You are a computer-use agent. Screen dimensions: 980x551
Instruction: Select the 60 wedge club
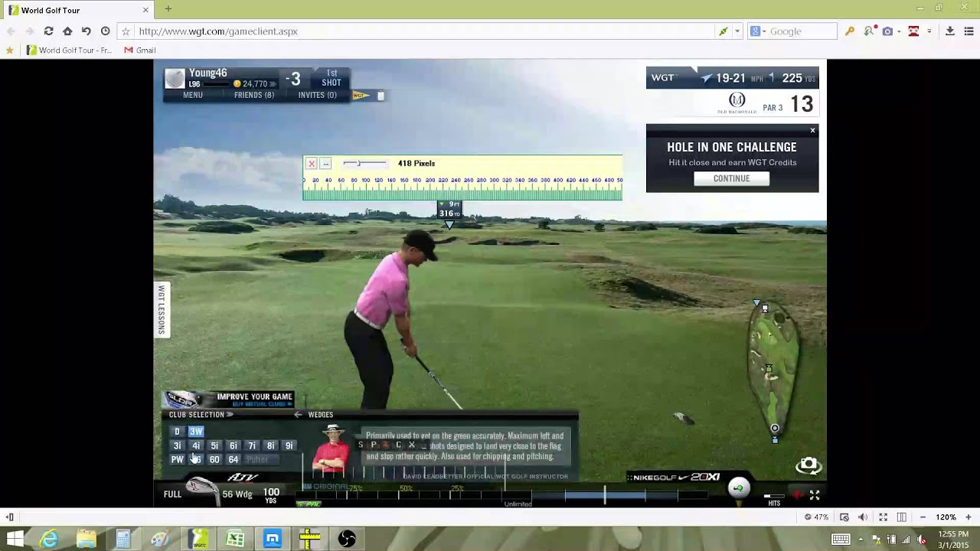pyautogui.click(x=214, y=460)
